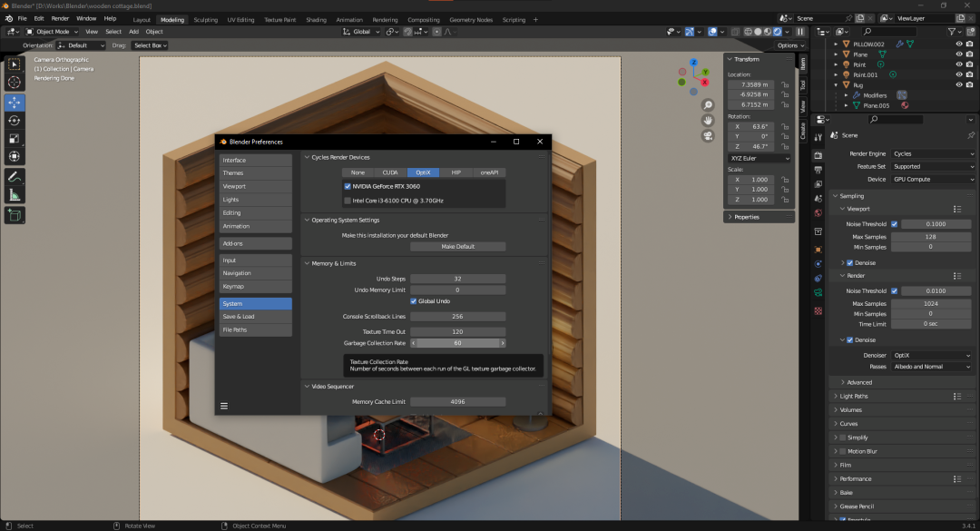Click the Blender logo menu icon

pos(9,19)
